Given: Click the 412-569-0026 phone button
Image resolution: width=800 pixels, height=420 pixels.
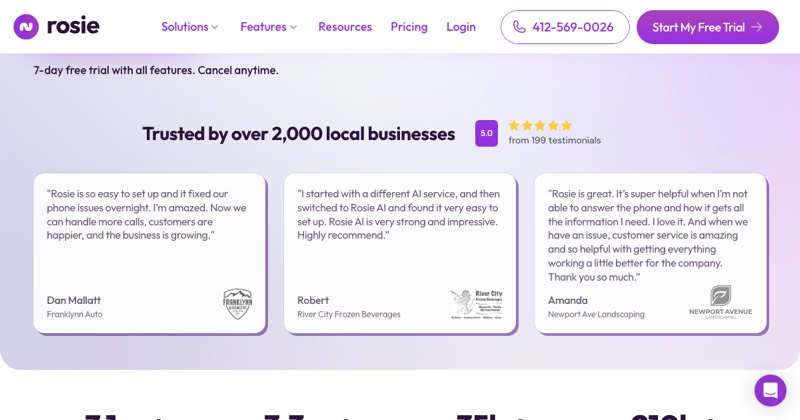Looking at the screenshot, I should click(565, 27).
